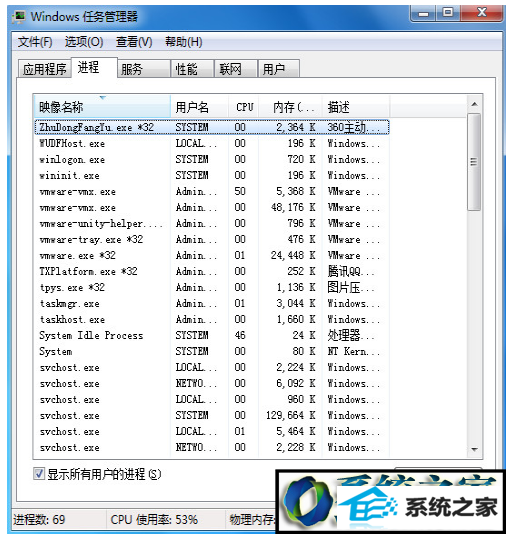Select the winlogon.exe process
This screenshot has height=534, width=506.
(x=212, y=159)
